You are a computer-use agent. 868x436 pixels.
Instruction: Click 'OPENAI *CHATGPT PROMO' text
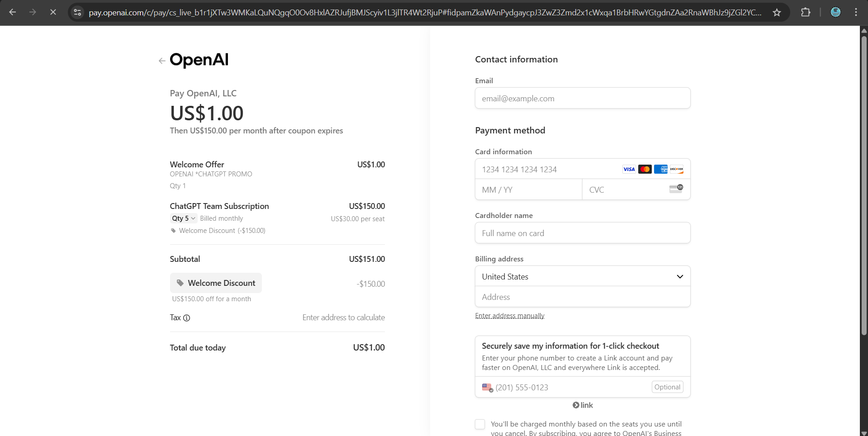point(211,174)
